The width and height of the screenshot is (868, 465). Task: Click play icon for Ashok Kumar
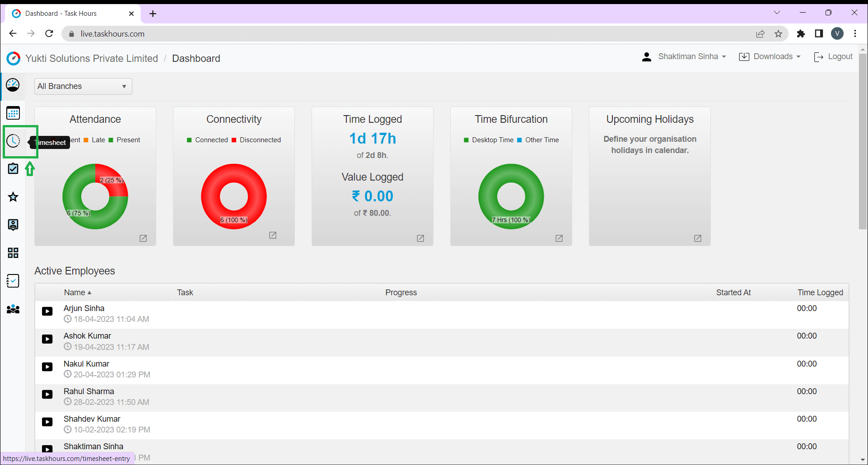pos(47,339)
